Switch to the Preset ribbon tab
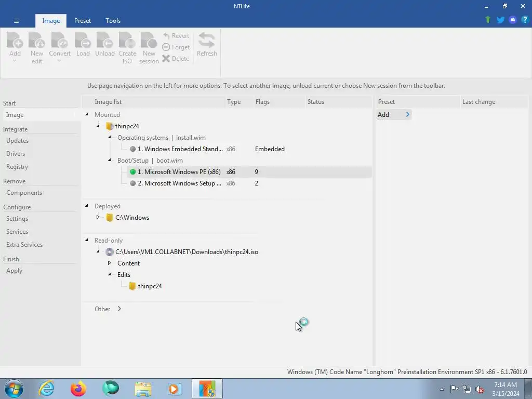 [83, 21]
